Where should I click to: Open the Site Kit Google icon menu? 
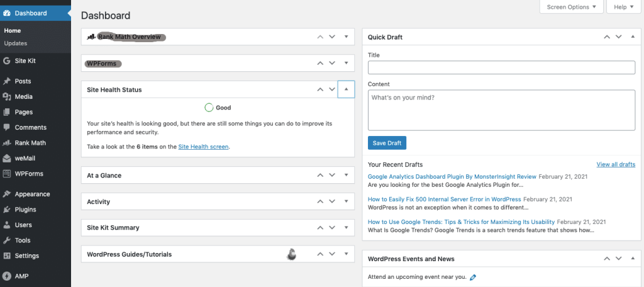coord(6,61)
